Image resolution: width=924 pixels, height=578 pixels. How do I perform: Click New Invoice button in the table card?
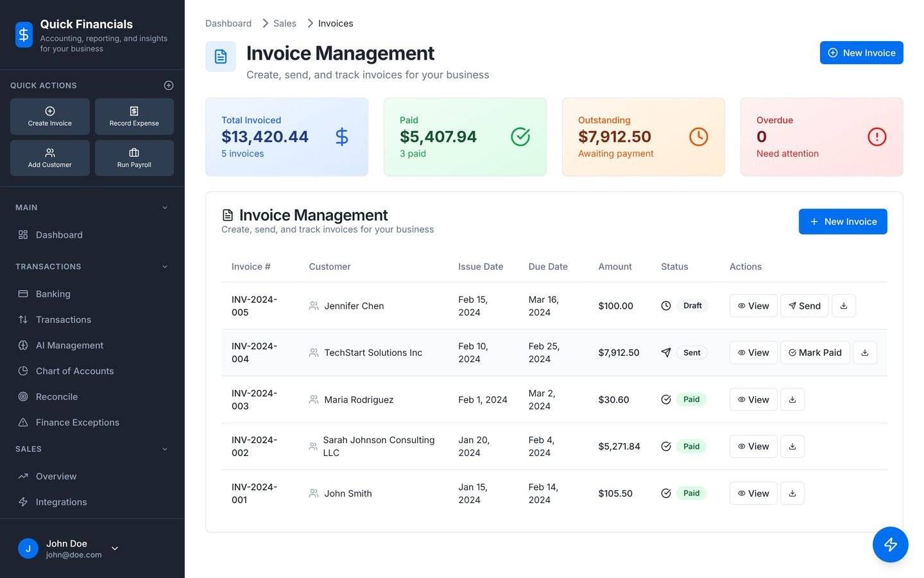coord(843,222)
